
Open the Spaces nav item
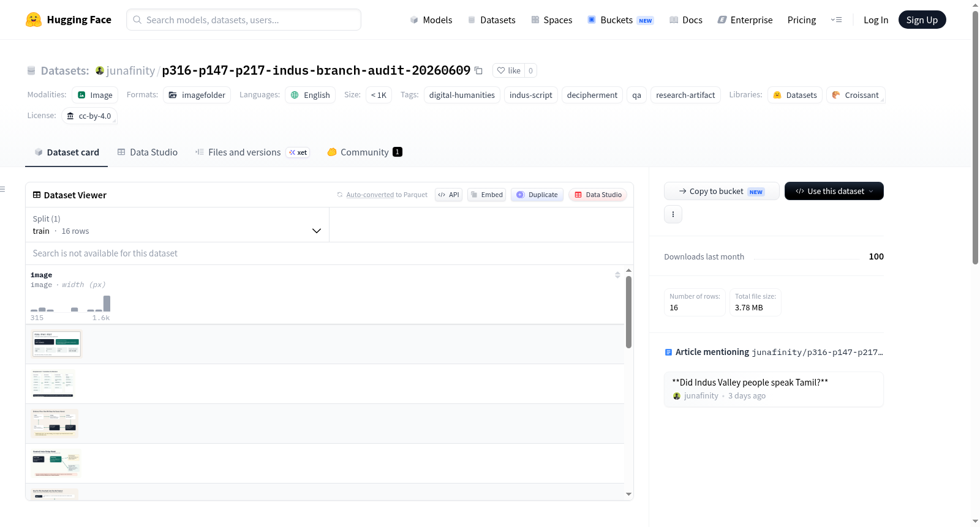551,20
